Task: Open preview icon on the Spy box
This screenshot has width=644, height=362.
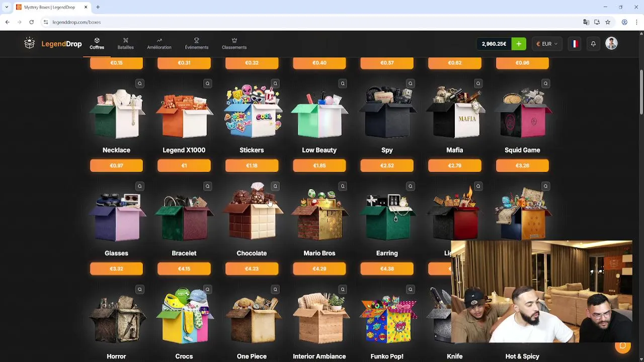Action: tap(411, 83)
